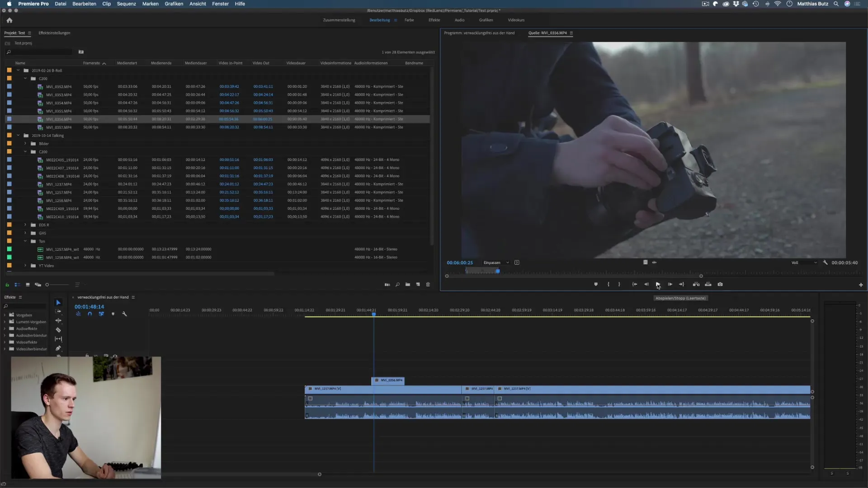Click the timeline timecode 00:01:48:14
868x488 pixels.
[x=89, y=307]
